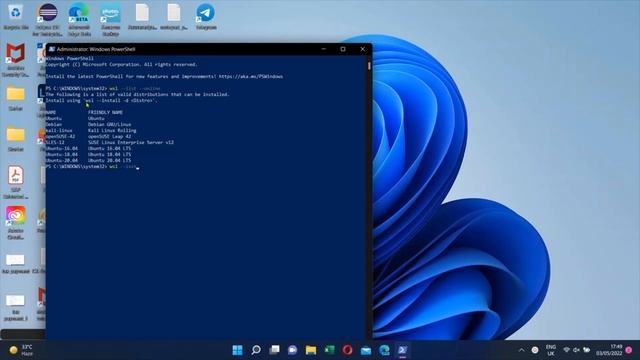Viewport: 640px width, 360px height.
Task: Maximize the PowerShell window
Action: pyautogui.click(x=343, y=49)
